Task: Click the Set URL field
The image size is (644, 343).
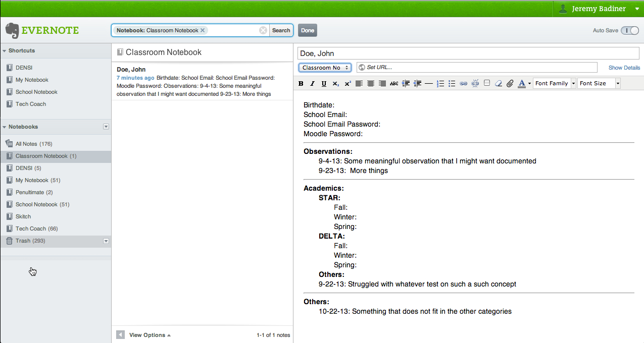Action: [477, 67]
